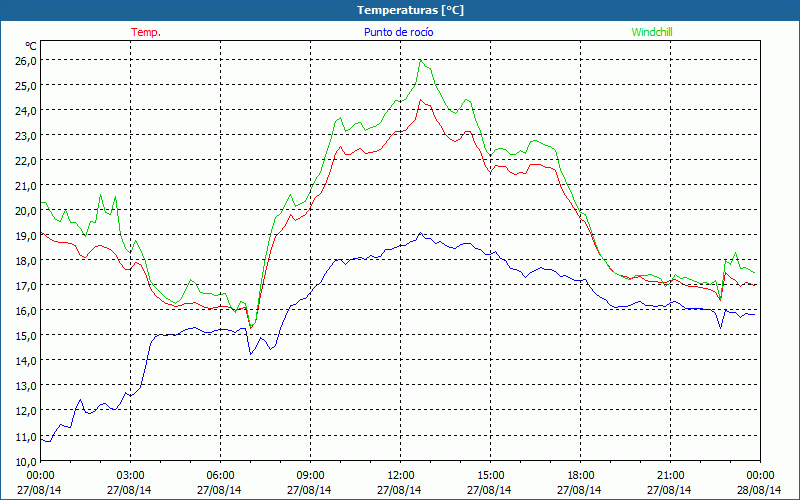Viewport: 800px width, 500px height.
Task: Click the 12:00 time axis label
Action: [x=401, y=476]
